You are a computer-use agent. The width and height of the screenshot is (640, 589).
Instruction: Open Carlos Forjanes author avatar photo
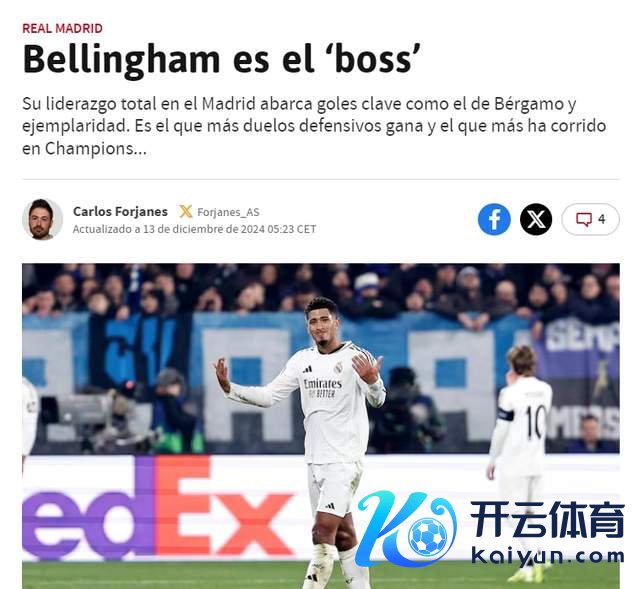pyautogui.click(x=42, y=219)
